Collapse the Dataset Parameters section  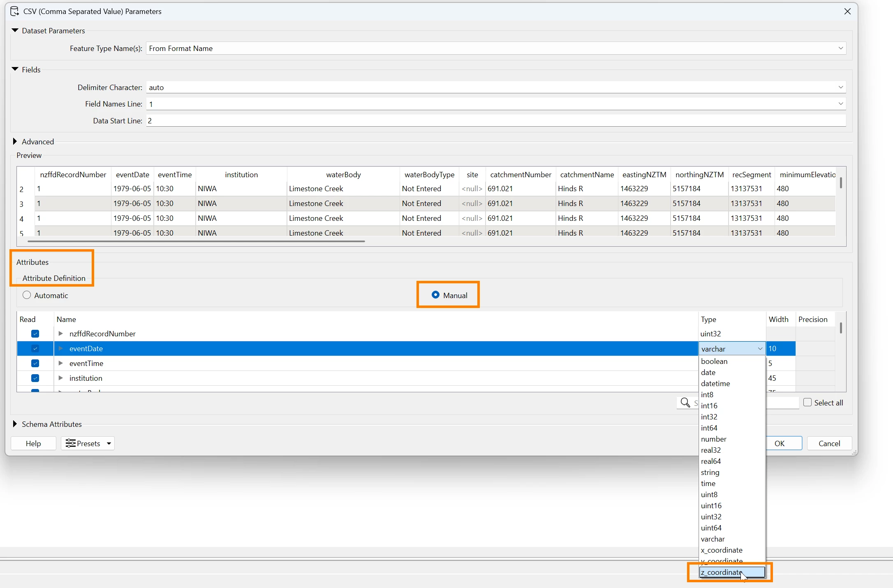[x=15, y=30]
